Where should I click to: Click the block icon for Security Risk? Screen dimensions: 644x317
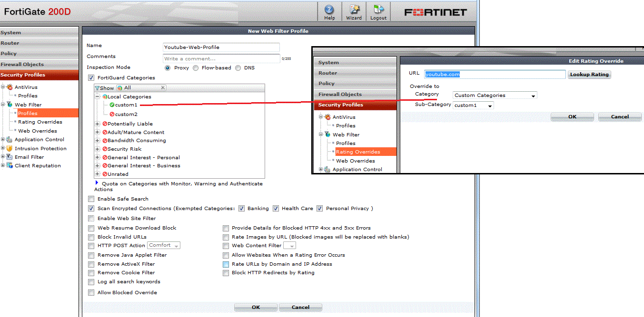104,149
